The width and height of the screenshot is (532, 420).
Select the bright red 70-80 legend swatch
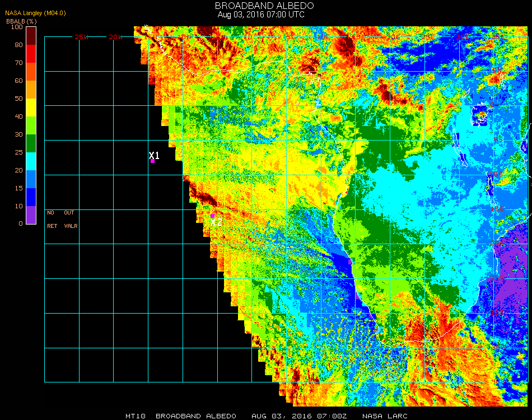pos(31,54)
